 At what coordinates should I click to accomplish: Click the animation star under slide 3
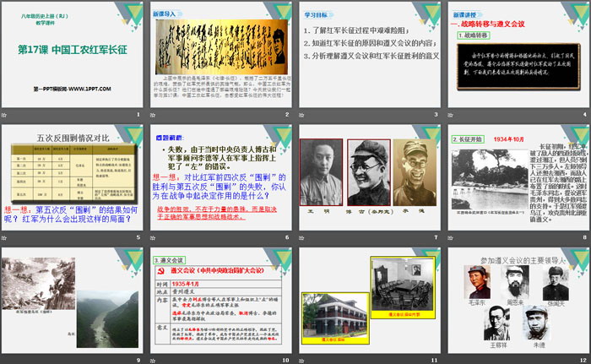point(301,115)
